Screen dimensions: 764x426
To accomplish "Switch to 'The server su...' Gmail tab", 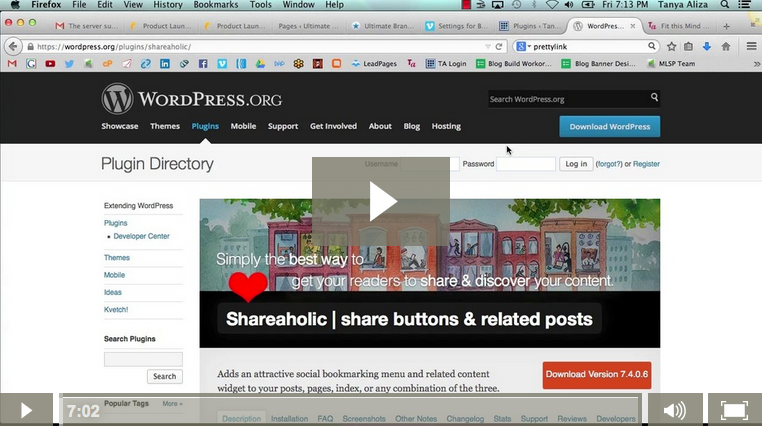I will pyautogui.click(x=86, y=26).
